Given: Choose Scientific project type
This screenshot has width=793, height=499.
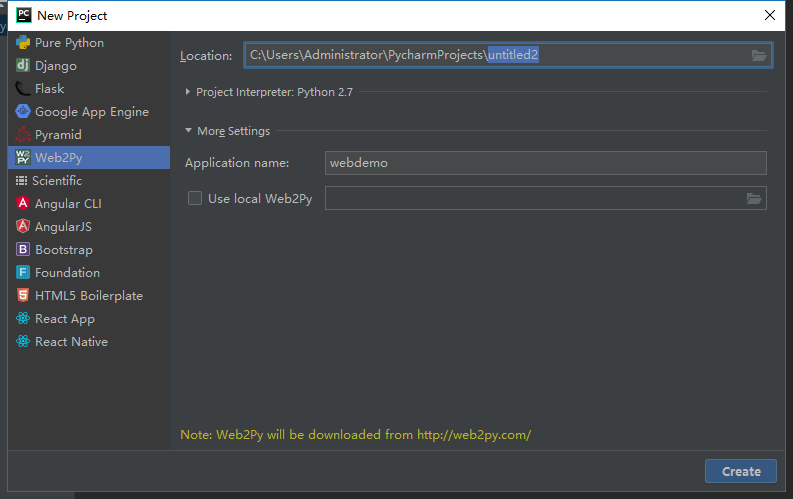Looking at the screenshot, I should coord(57,180).
